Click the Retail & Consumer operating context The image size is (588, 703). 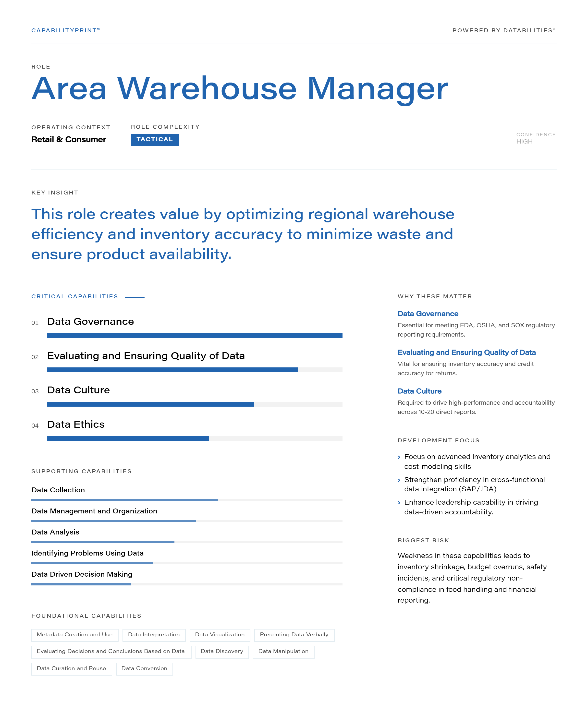click(69, 140)
